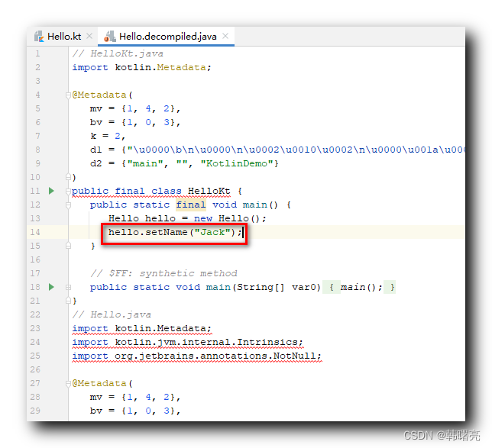Select the Hello.decompiled.java tab
Viewport: 492px width, 448px height.
coord(168,37)
